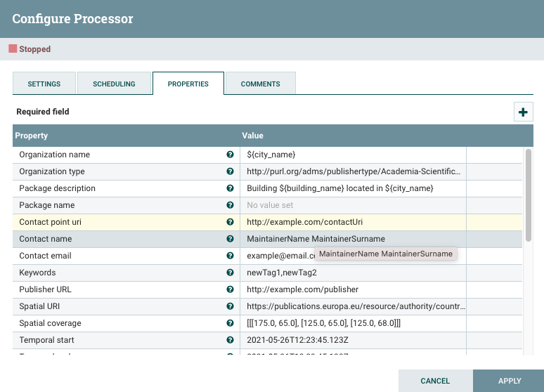544x392 pixels.
Task: Open help icon for Contact name
Action: tap(230, 239)
